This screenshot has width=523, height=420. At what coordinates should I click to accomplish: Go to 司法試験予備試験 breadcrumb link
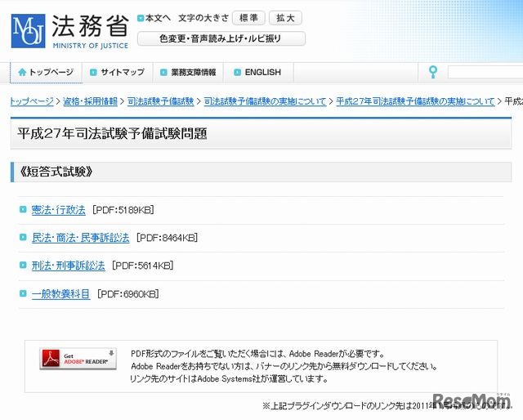pos(160,101)
